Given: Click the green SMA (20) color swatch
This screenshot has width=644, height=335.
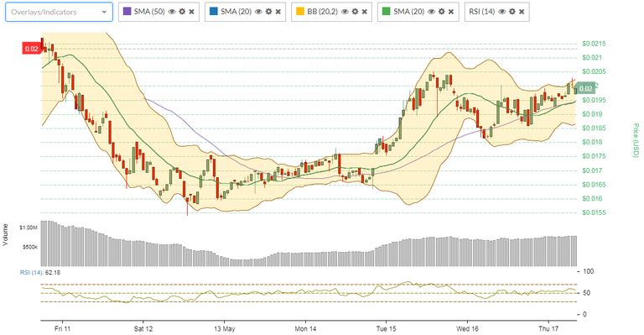Looking at the screenshot, I should (386, 12).
